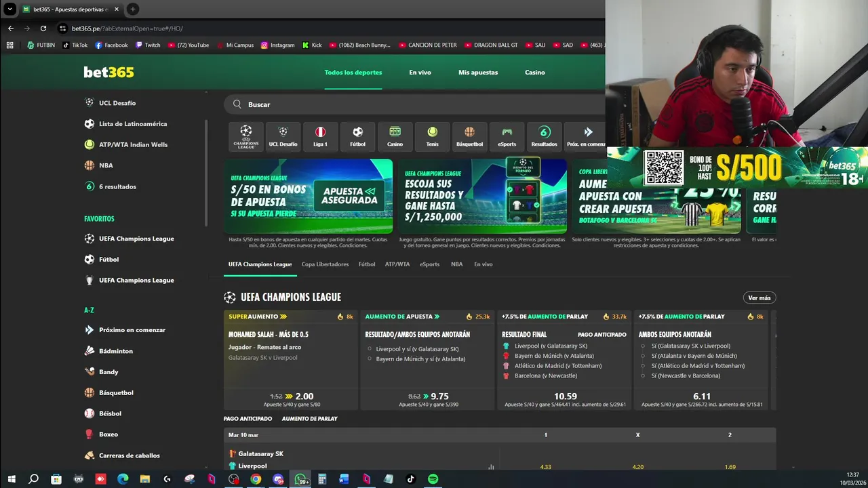The height and width of the screenshot is (488, 868).
Task: Open the Apuesta Asegurada S/50 bonus banner
Action: [309, 196]
